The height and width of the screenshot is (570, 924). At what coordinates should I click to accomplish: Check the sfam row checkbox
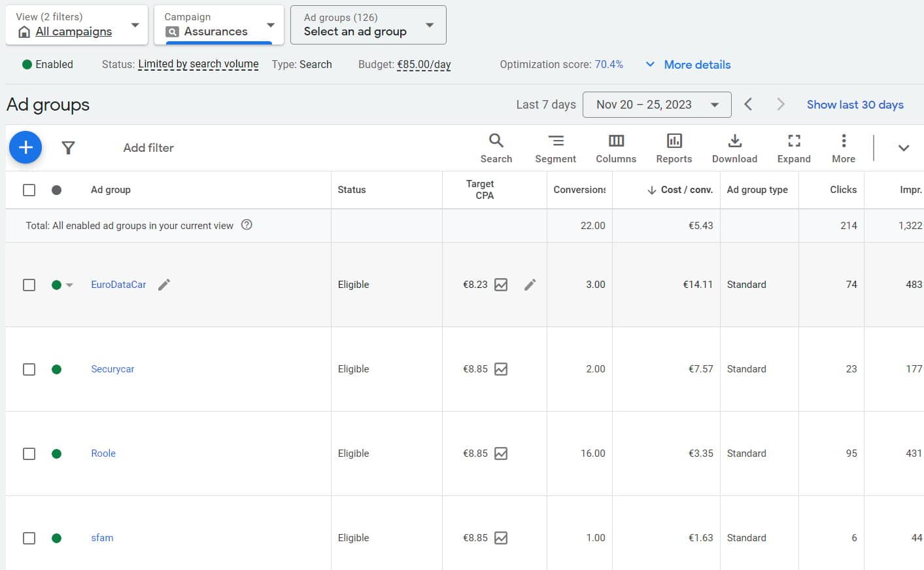[29, 538]
